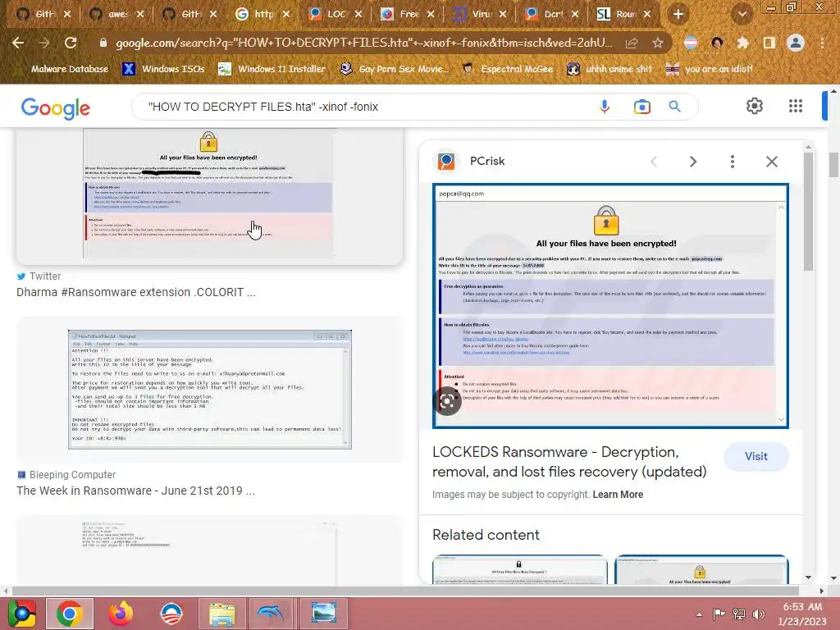Open the 'you are an idiot!' bookmark
Screen dimensions: 840x630
point(710,69)
